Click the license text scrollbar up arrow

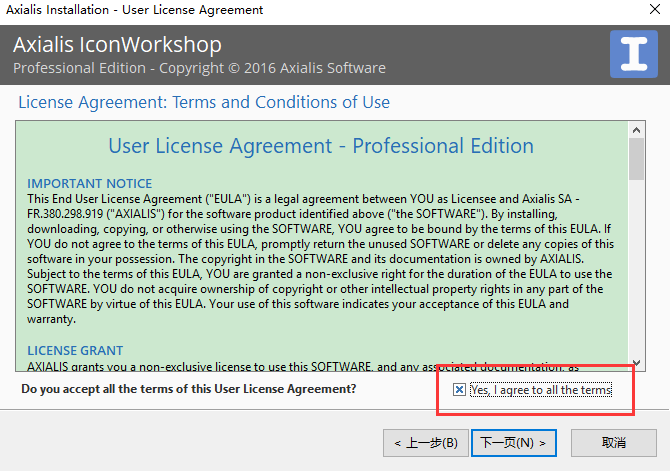click(x=636, y=130)
